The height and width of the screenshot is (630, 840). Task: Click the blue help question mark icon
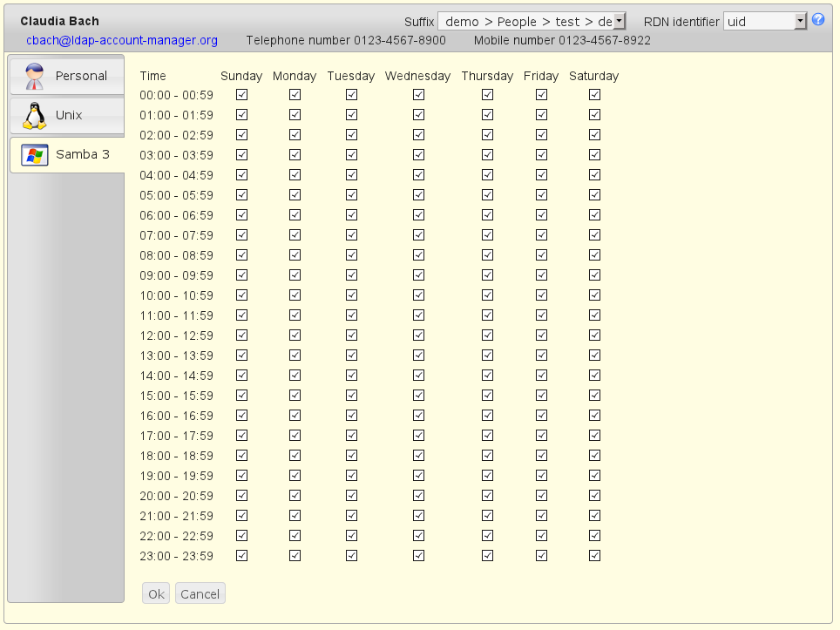point(817,20)
